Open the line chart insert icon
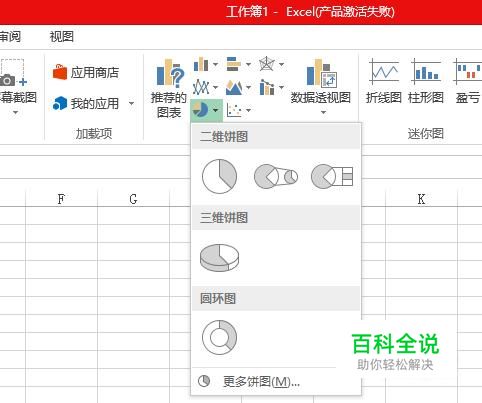 [x=201, y=87]
